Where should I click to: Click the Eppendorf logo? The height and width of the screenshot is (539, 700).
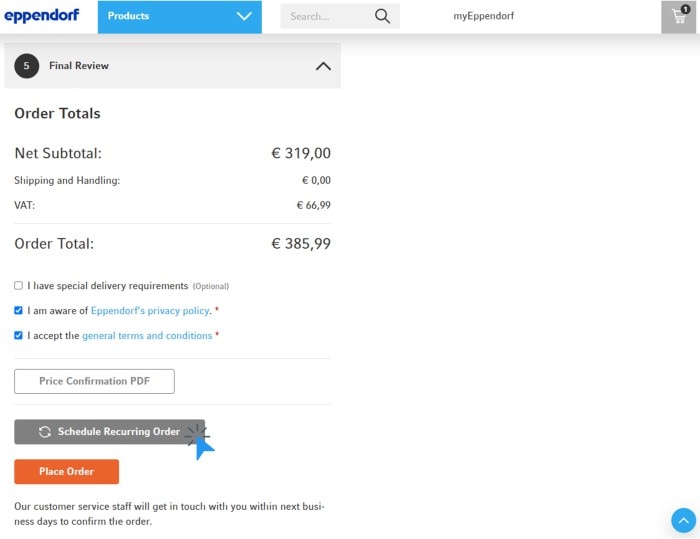point(42,16)
